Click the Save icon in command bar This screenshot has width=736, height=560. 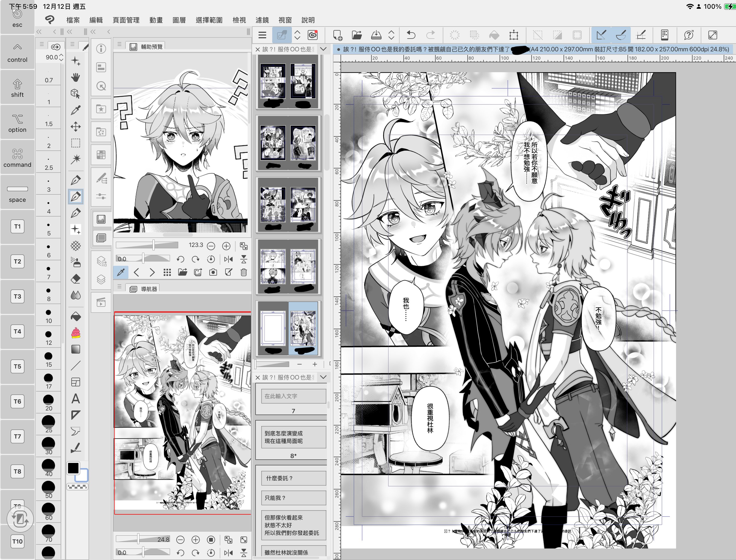pos(376,35)
